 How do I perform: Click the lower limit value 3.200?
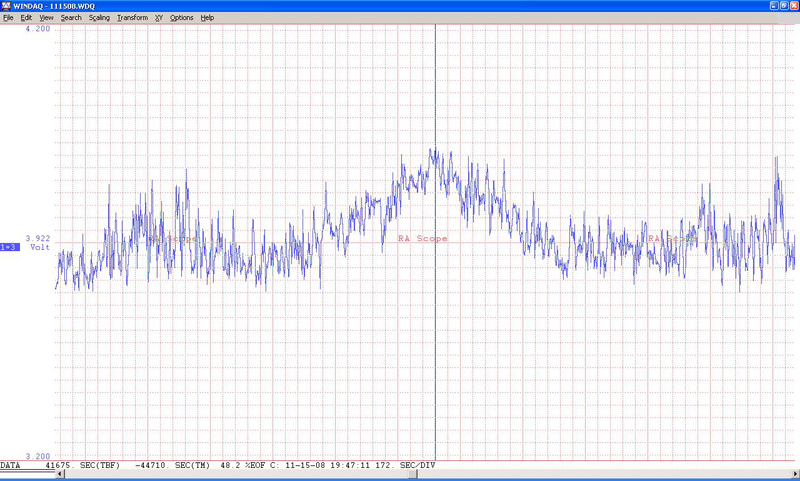click(38, 456)
